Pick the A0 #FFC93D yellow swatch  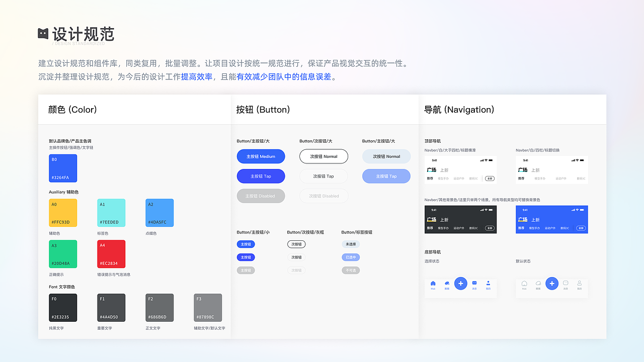point(63,213)
